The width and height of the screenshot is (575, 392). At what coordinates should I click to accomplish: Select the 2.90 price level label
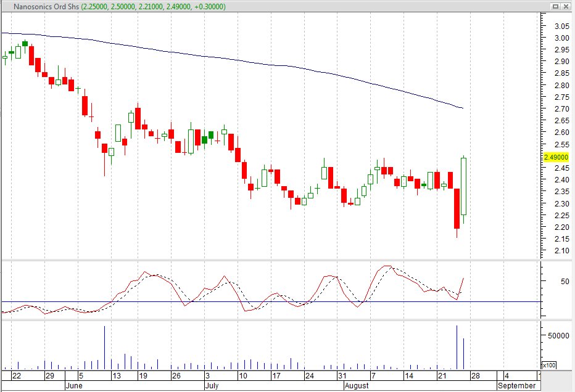[x=562, y=62]
